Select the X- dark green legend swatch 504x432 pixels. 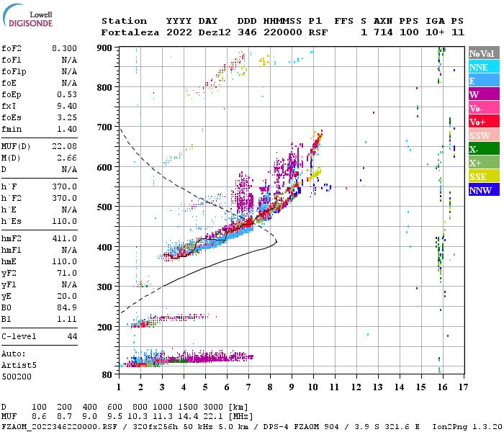484,149
